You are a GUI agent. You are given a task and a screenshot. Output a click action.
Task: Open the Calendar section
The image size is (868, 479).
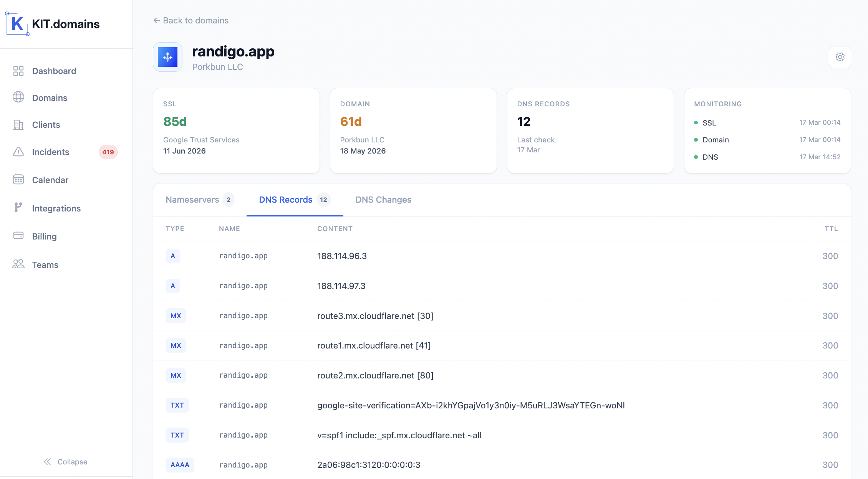pyautogui.click(x=50, y=180)
